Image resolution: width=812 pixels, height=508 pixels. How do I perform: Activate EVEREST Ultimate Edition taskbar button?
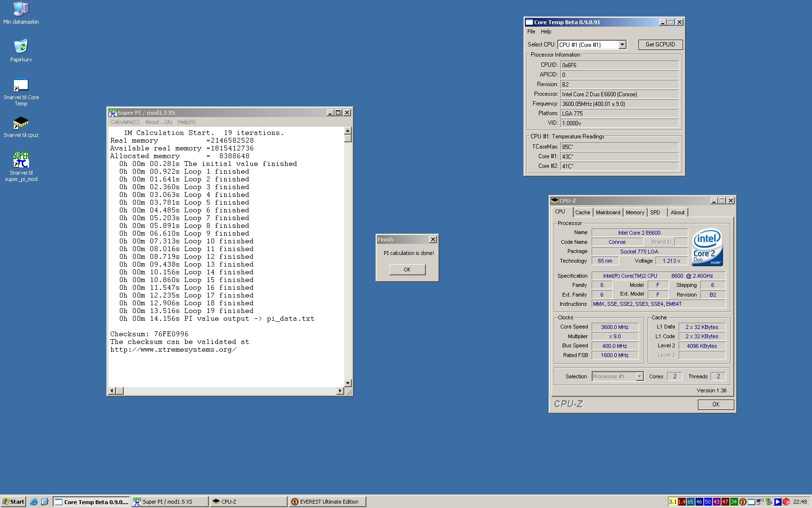pos(327,502)
